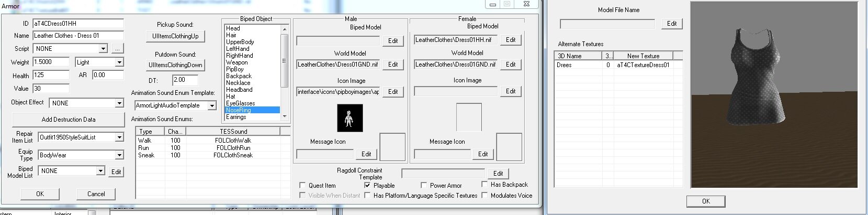Open the Equip Type BodyWear dropdown
The height and width of the screenshot is (215, 868).
pyautogui.click(x=119, y=155)
